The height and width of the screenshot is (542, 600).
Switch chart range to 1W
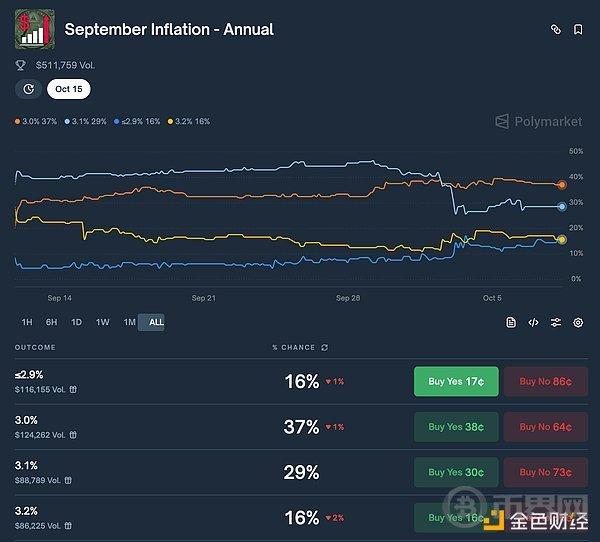[x=103, y=322]
